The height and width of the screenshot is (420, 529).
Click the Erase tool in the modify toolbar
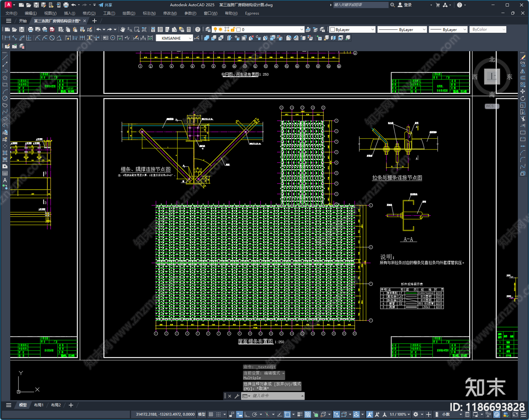pyautogui.click(x=523, y=57)
